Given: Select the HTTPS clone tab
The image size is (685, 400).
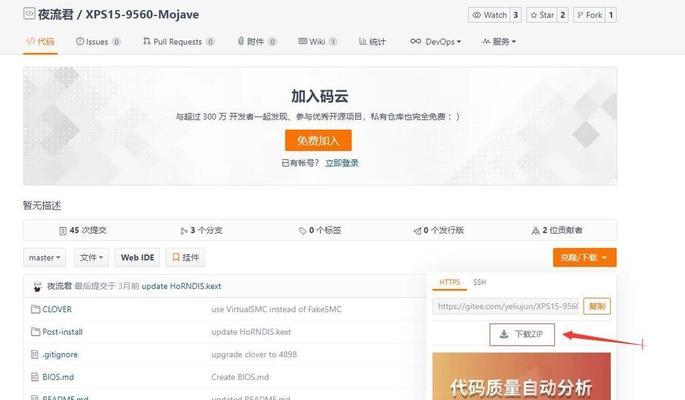Looking at the screenshot, I should coord(450,282).
